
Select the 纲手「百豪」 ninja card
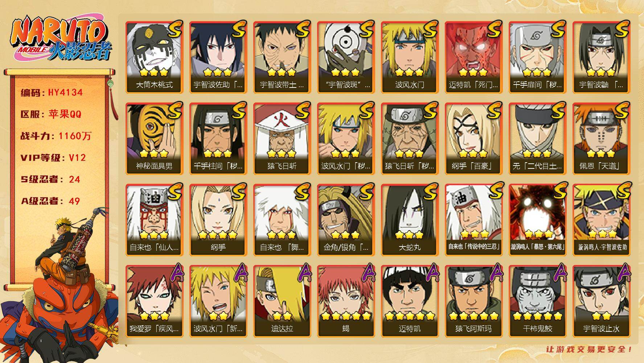coord(473,138)
